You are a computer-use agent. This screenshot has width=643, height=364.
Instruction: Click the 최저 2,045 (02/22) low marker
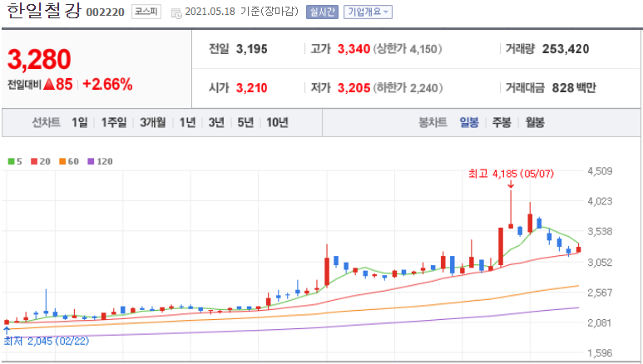47,341
